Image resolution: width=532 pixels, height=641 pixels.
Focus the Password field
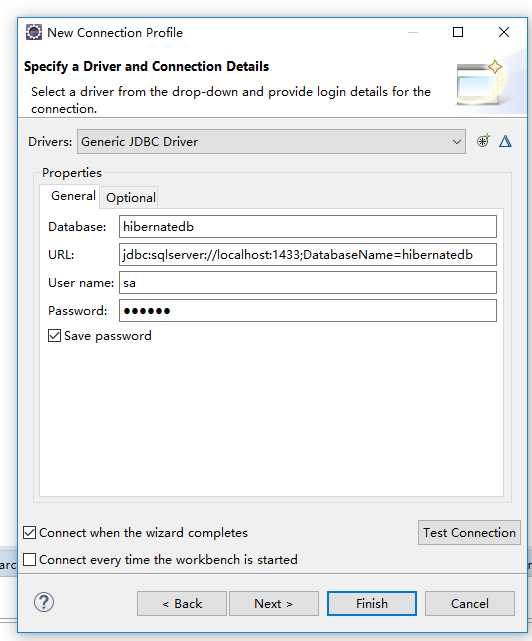[308, 311]
